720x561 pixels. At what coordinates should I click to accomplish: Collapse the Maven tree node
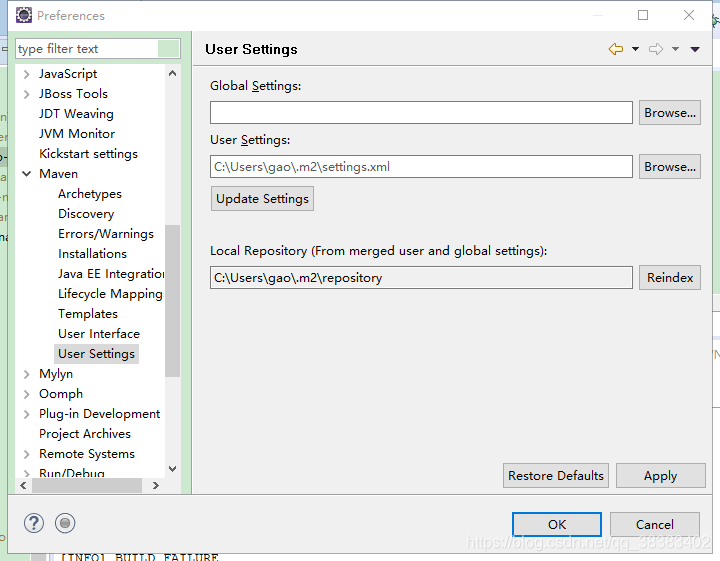[27, 174]
